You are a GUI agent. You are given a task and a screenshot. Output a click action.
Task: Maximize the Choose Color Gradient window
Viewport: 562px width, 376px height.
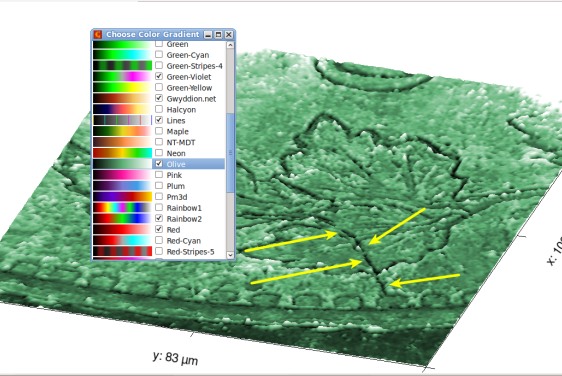[218, 35]
